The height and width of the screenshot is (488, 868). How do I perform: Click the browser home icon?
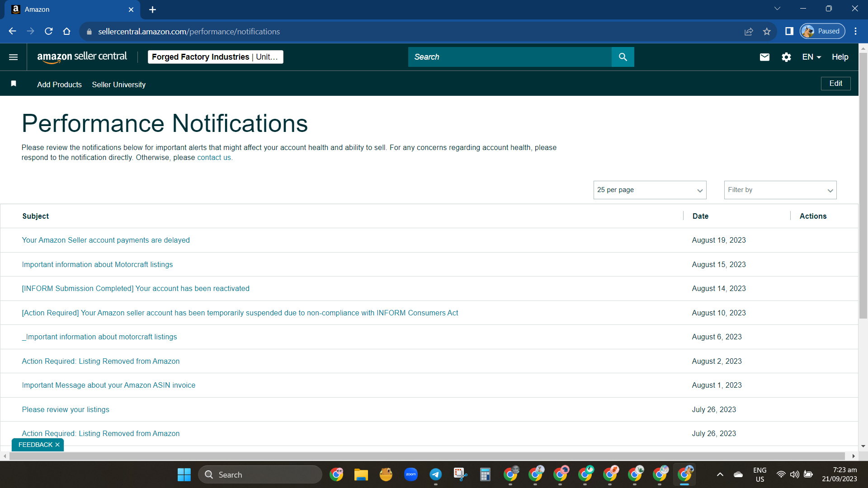click(x=66, y=31)
